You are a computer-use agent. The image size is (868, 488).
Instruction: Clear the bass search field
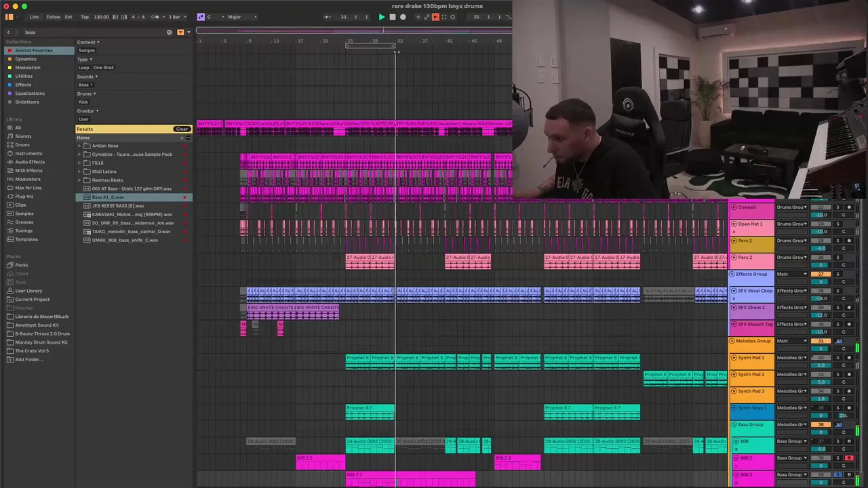pos(170,32)
